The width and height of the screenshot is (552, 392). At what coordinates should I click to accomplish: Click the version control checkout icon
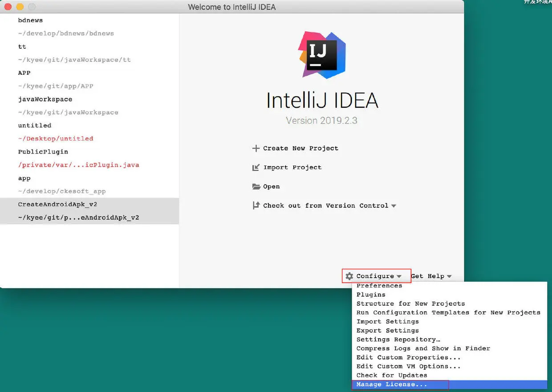click(x=256, y=206)
